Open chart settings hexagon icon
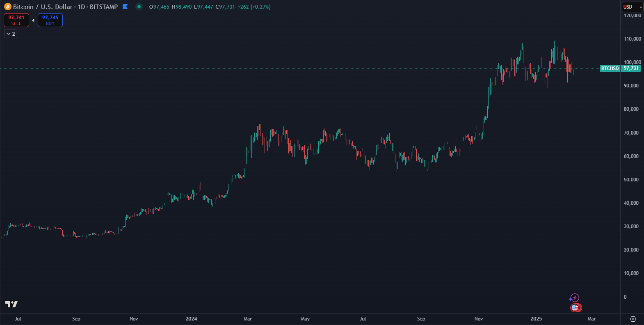 pos(633,319)
